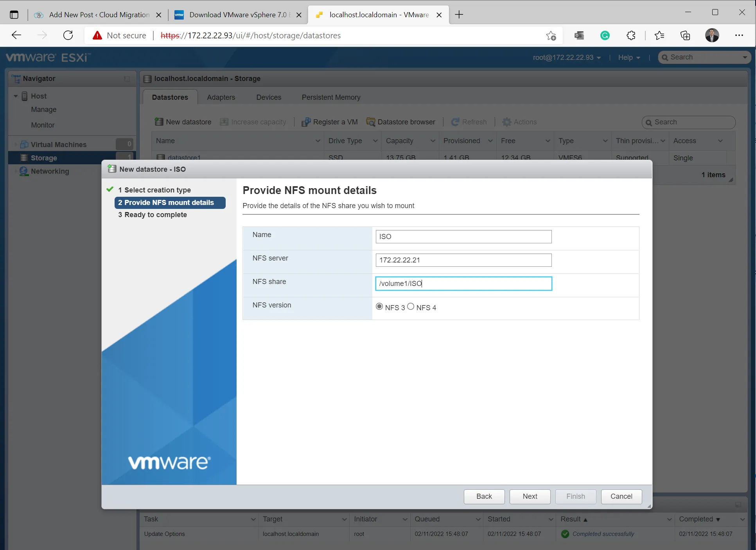
Task: Click the Not secure warning icon
Action: (x=97, y=36)
